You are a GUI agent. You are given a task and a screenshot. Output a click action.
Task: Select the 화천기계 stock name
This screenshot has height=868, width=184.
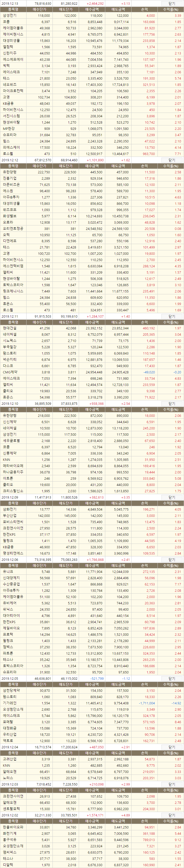(10, 833)
